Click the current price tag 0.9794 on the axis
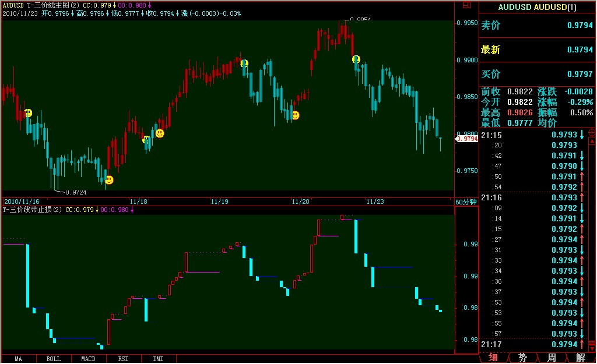 pos(467,139)
